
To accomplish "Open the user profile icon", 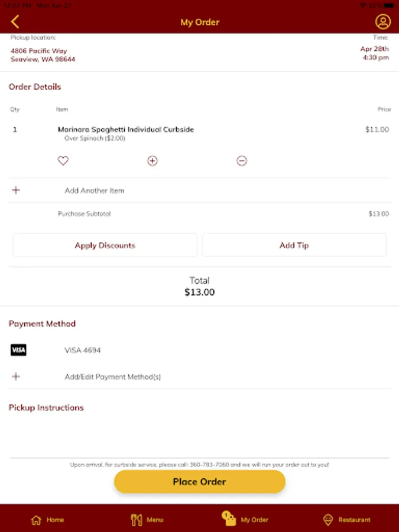I will [x=383, y=22].
